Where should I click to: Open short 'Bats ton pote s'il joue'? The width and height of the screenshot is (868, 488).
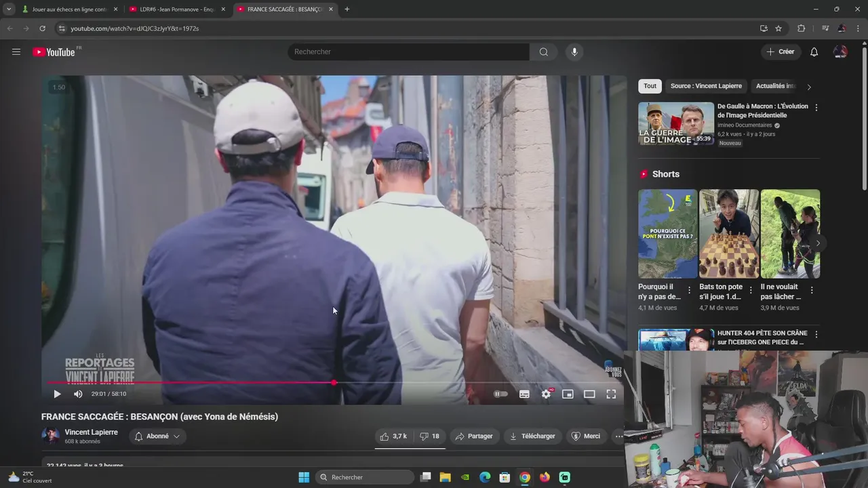tap(729, 234)
